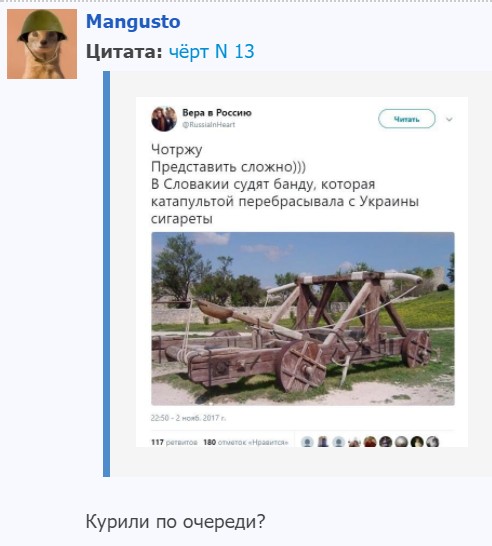
Task: Click the last liker avatar in the row
Action: click(x=432, y=442)
